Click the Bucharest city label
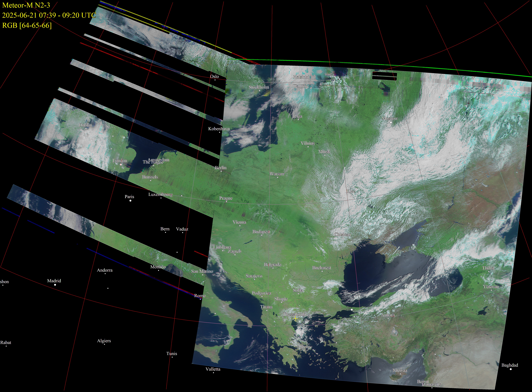Screen dimensions: 532x392 322,268
